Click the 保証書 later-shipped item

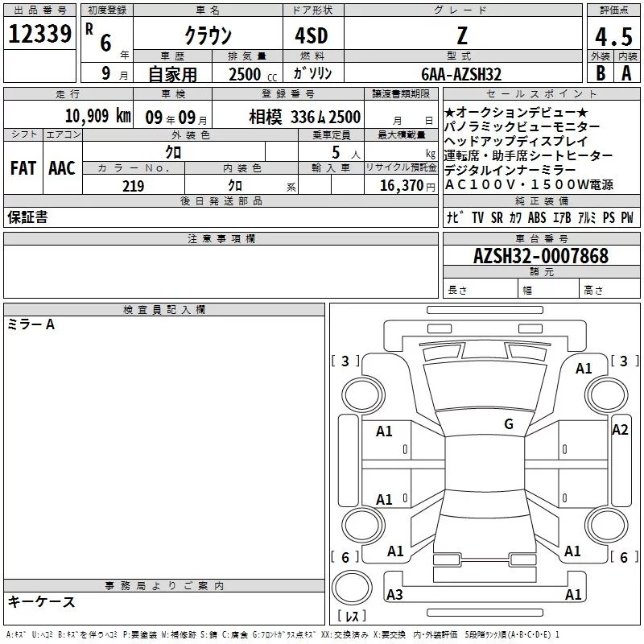(x=27, y=217)
